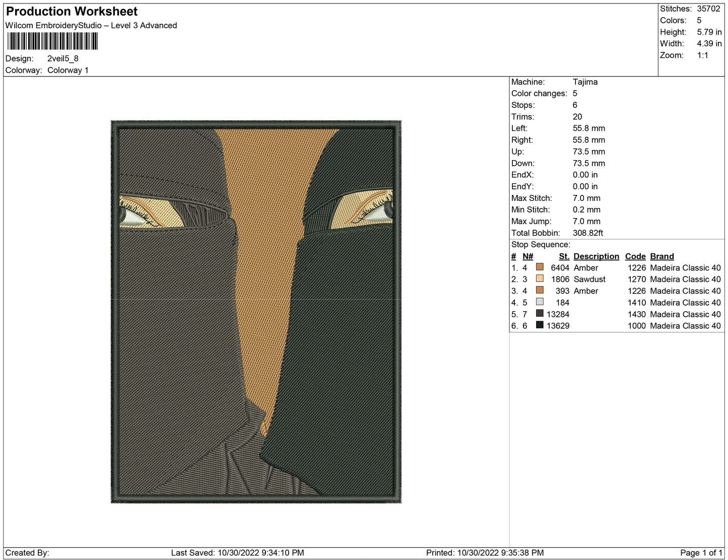Select the dark gray swatch for code 1430
728x560 pixels.
coord(540,313)
